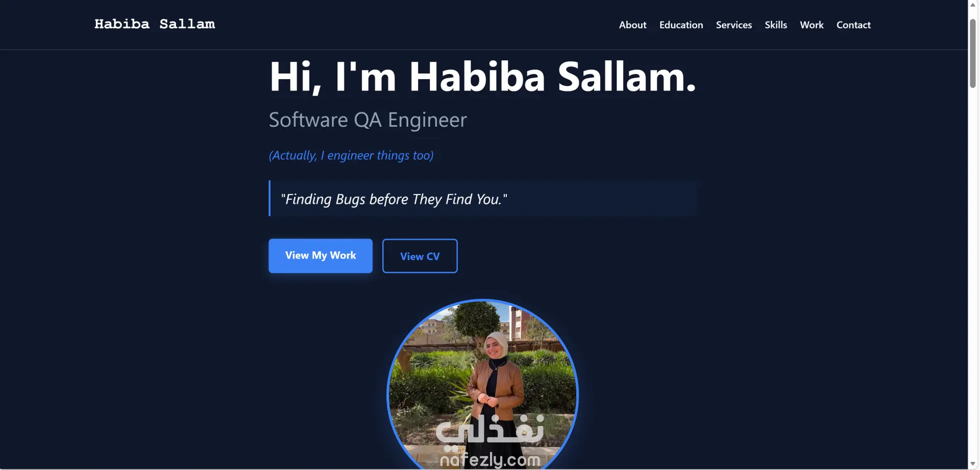Open the View CV button
Screen dimensions: 980x470
click(420, 256)
